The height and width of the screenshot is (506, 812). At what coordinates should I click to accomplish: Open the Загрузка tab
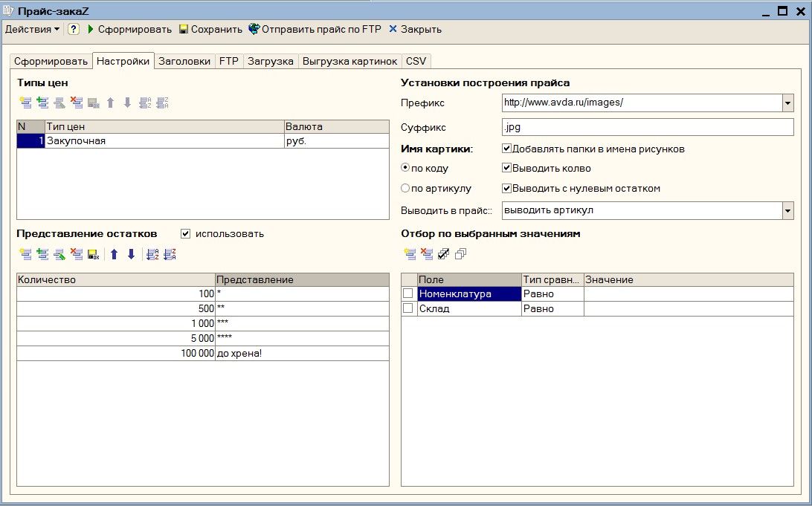tap(271, 61)
